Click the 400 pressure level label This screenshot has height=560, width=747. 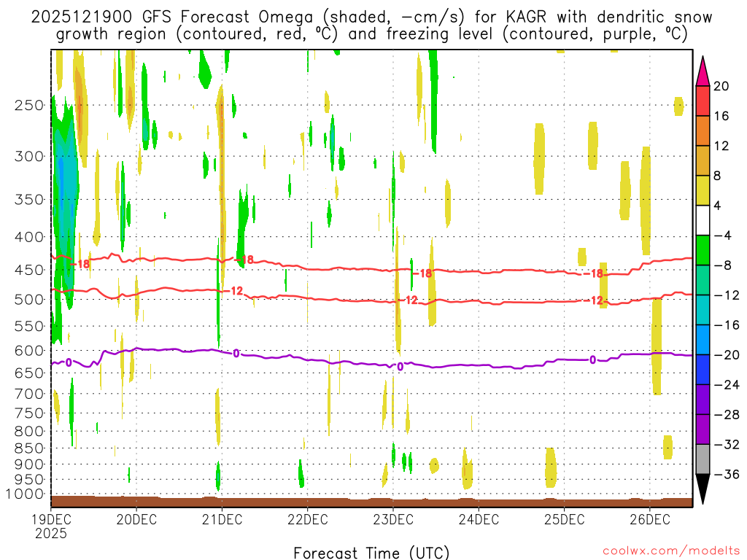point(29,237)
